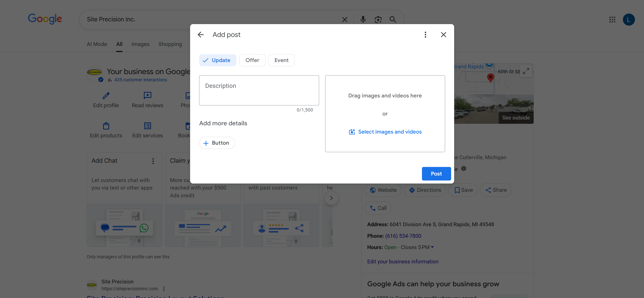Click the Edit products bag icon

click(106, 126)
